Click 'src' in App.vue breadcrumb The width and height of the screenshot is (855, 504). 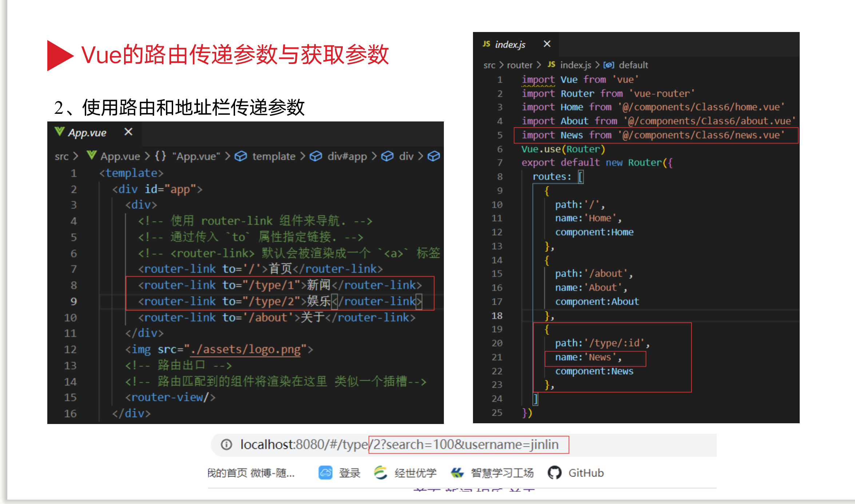61,156
